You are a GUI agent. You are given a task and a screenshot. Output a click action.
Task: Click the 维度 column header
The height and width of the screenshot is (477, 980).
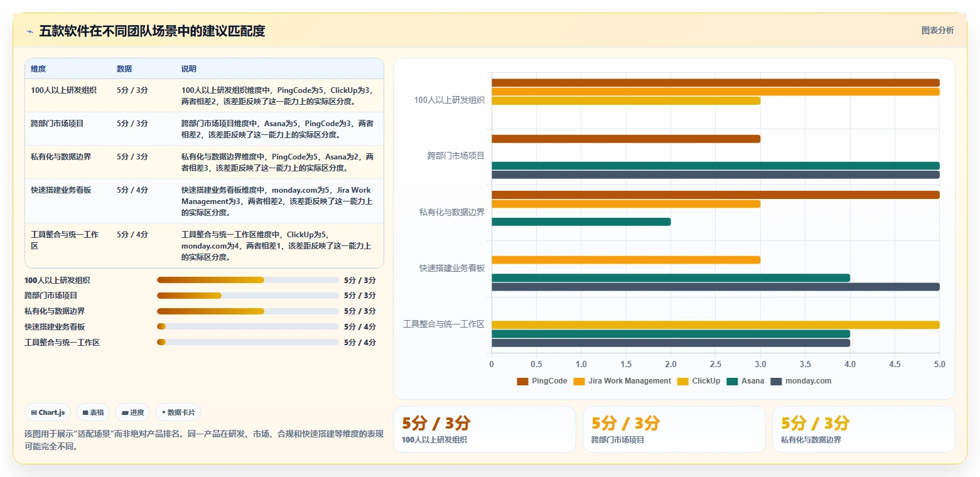(38, 69)
